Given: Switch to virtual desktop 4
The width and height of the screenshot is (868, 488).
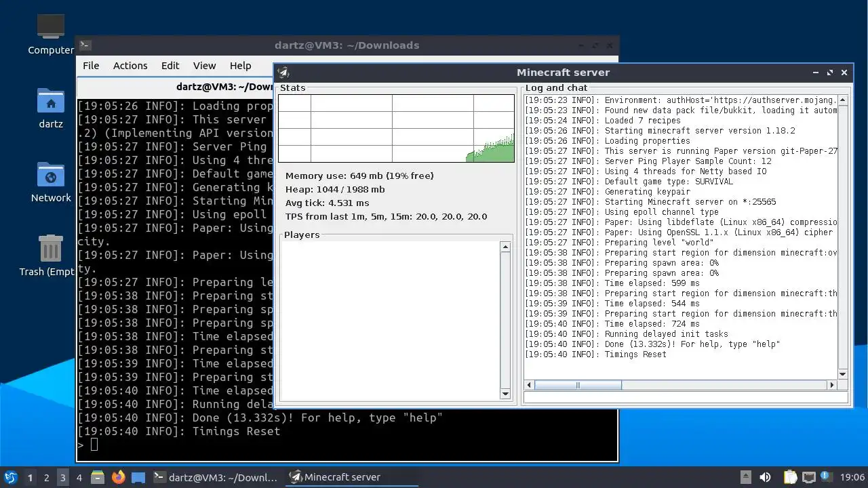Looking at the screenshot, I should [x=79, y=477].
